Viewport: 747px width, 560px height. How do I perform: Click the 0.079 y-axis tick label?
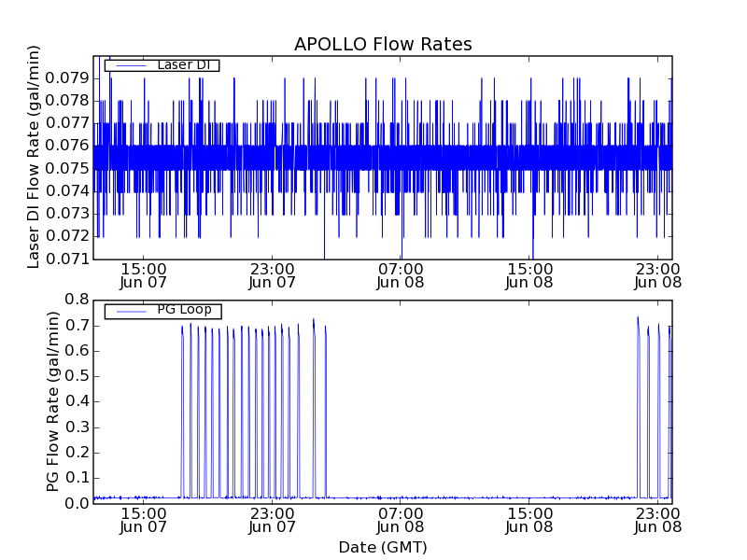point(67,77)
